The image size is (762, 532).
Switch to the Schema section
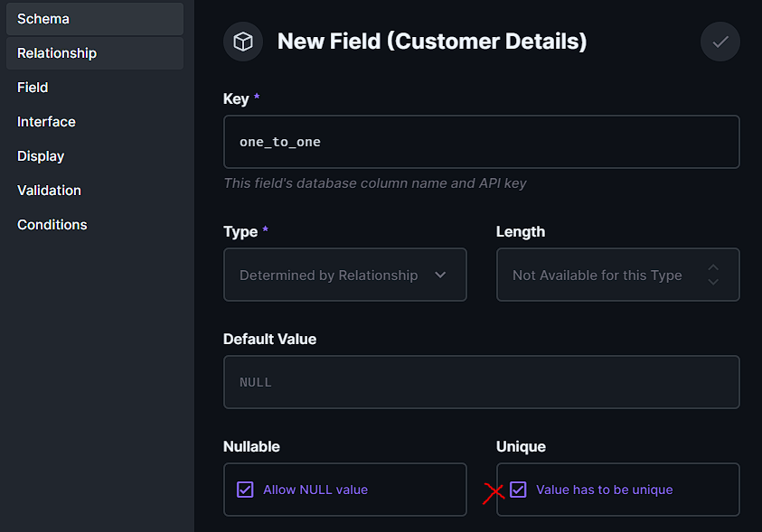point(94,19)
